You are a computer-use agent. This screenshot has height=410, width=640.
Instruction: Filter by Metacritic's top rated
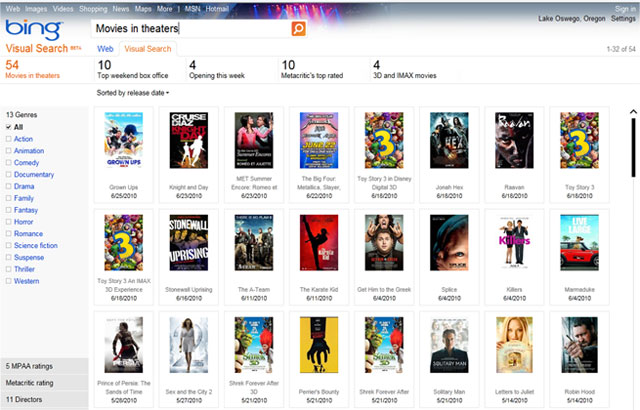(312, 69)
